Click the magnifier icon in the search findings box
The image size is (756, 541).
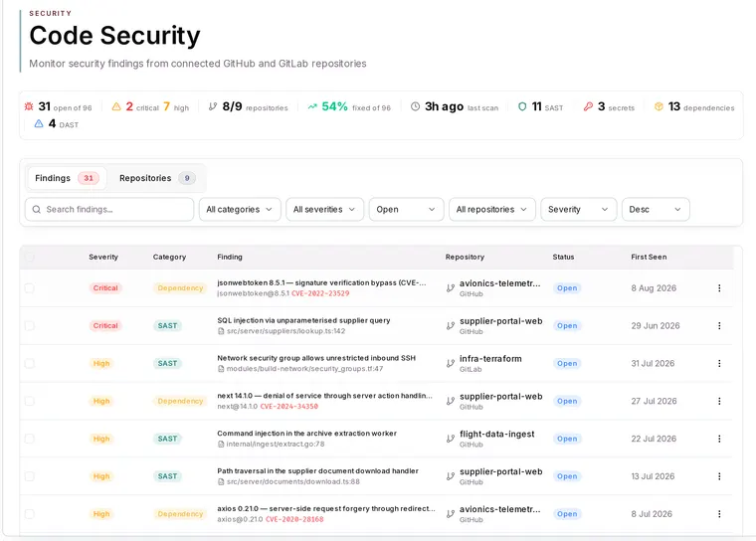pos(36,209)
